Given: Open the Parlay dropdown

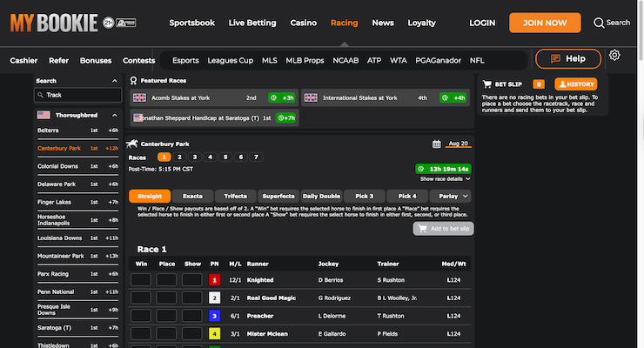Looking at the screenshot, I should tap(450, 196).
